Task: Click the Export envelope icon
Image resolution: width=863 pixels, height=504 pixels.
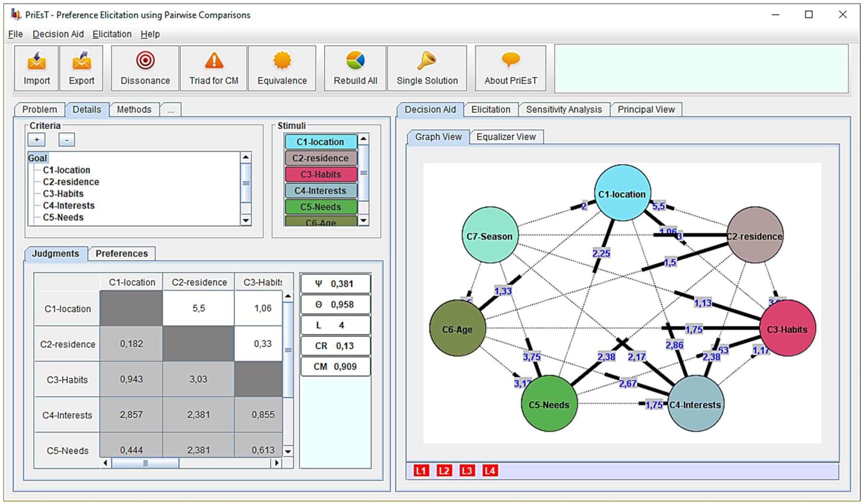Action: 82,61
